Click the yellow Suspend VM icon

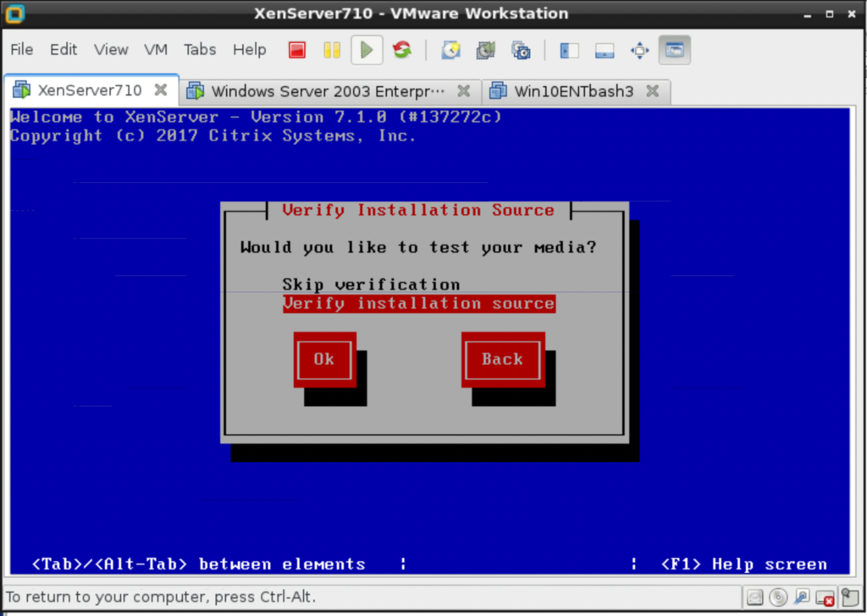point(332,50)
